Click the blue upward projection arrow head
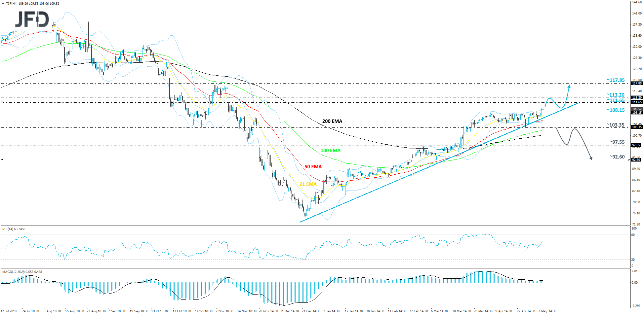644x315 pixels. pyautogui.click(x=569, y=86)
